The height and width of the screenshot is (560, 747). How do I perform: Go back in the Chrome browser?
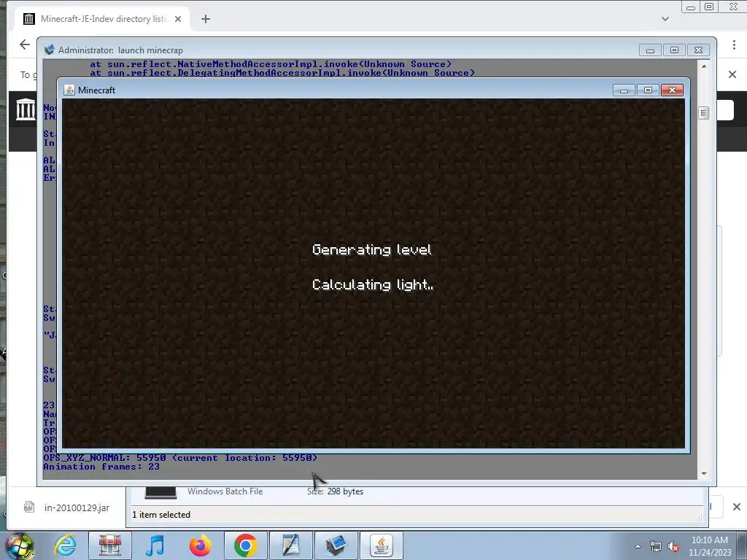pos(25,44)
